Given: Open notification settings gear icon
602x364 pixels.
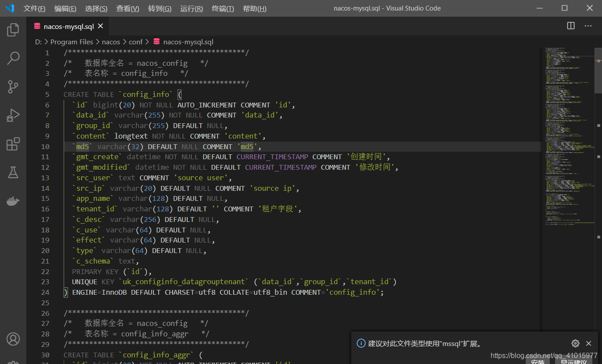Looking at the screenshot, I should coord(576,343).
